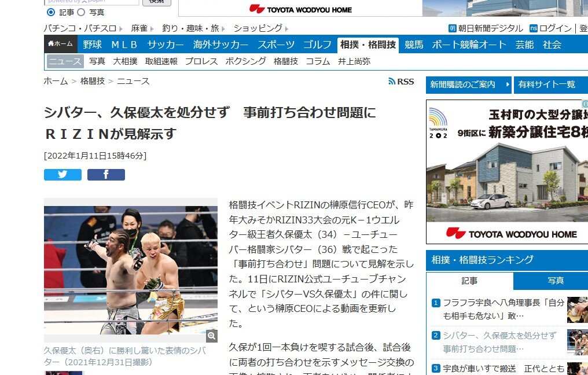The image size is (588, 375).
Task: Open the MLB section
Action: tap(124, 45)
